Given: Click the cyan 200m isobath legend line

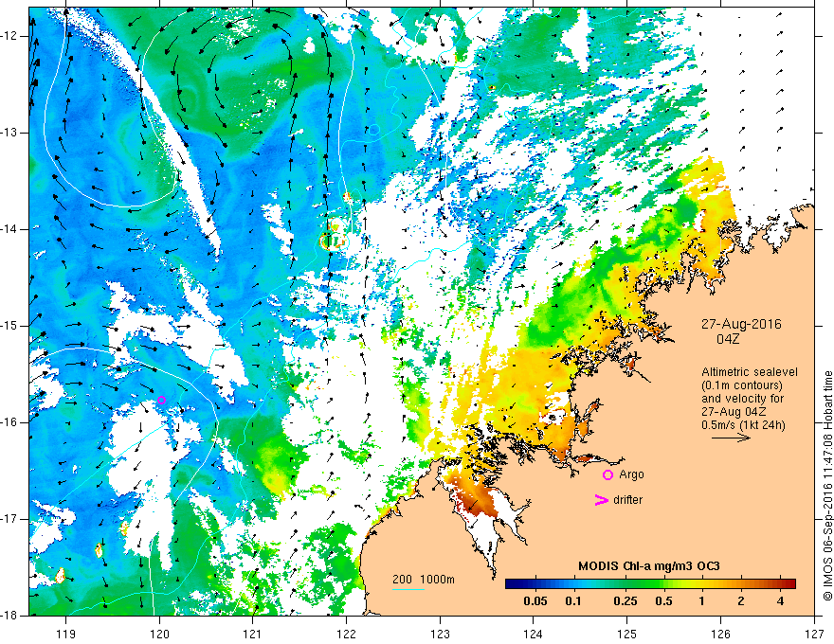Looking at the screenshot, I should pyautogui.click(x=408, y=589).
